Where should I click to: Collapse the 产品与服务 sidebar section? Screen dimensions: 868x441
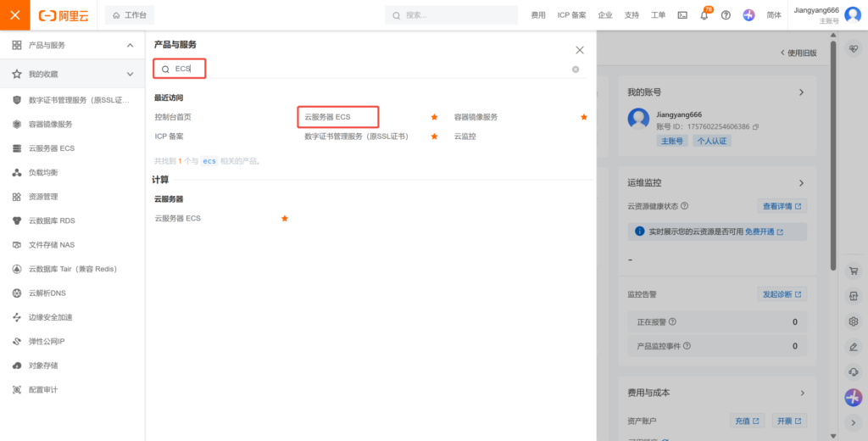tap(130, 45)
